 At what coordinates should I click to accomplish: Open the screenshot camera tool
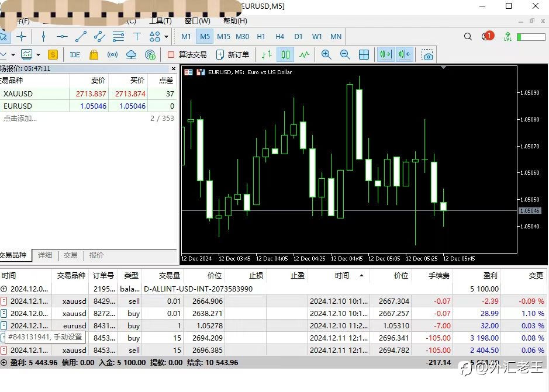click(427, 55)
